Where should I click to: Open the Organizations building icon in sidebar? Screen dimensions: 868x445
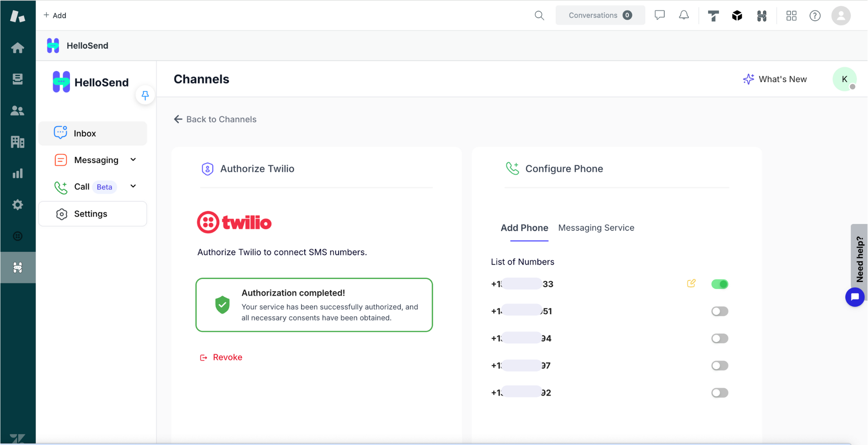17,142
